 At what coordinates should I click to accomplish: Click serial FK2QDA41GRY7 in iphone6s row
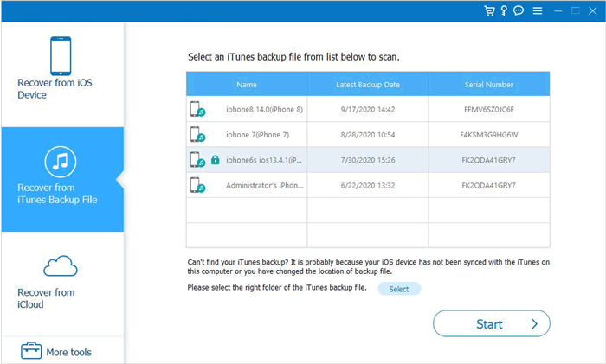click(x=489, y=160)
